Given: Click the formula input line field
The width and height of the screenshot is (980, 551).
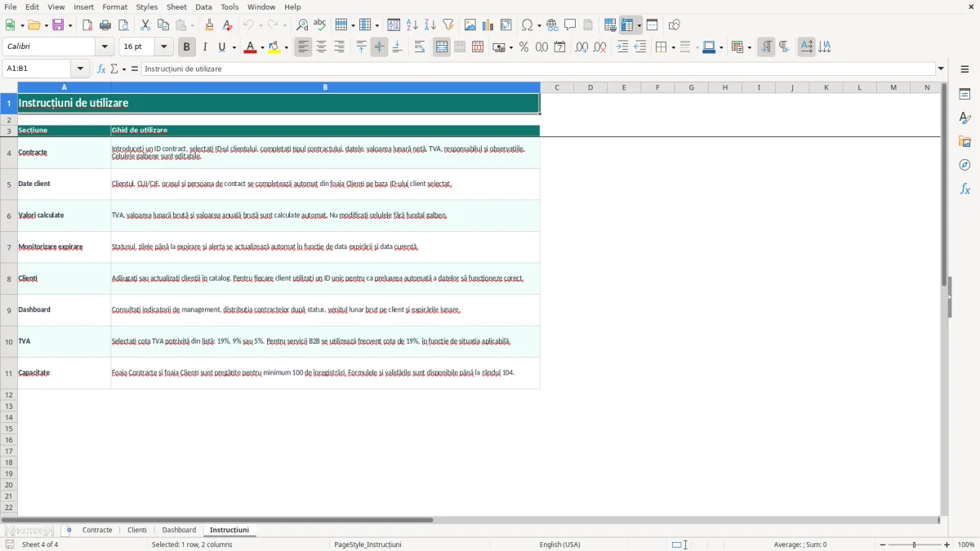Looking at the screenshot, I should [x=538, y=69].
